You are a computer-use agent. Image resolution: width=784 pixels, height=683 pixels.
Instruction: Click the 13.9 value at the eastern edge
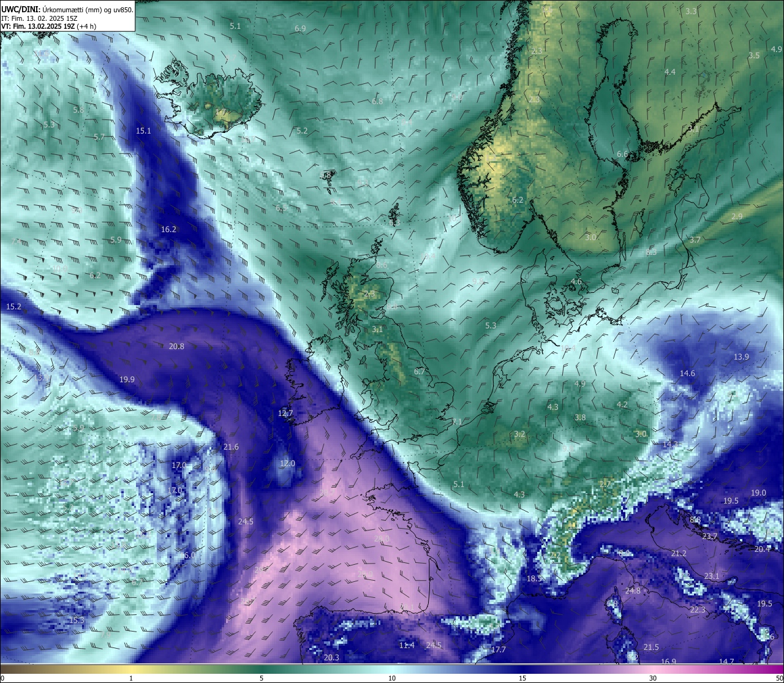tap(741, 357)
